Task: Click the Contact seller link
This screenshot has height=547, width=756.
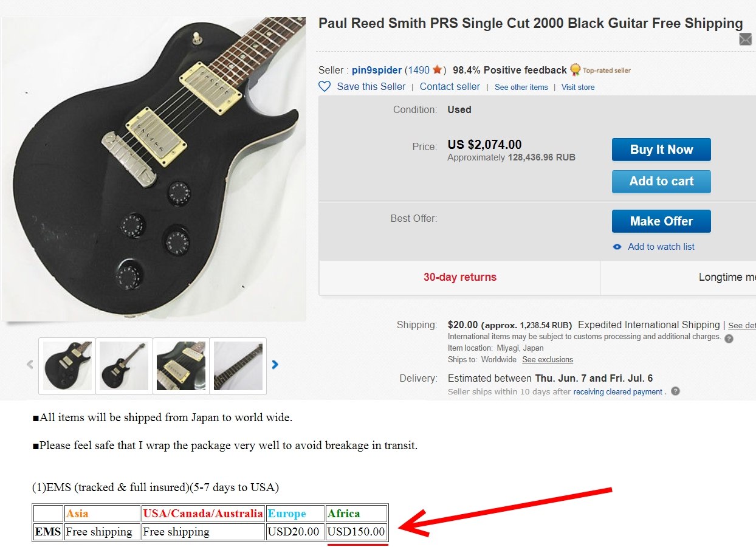Action: click(x=450, y=86)
